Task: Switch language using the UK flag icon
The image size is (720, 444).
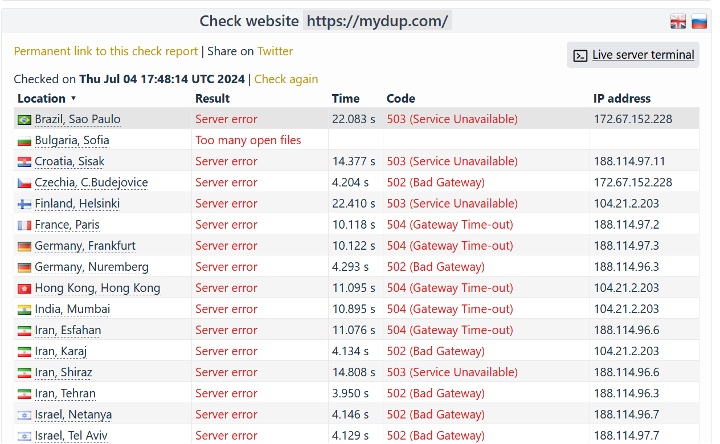Action: coord(678,22)
